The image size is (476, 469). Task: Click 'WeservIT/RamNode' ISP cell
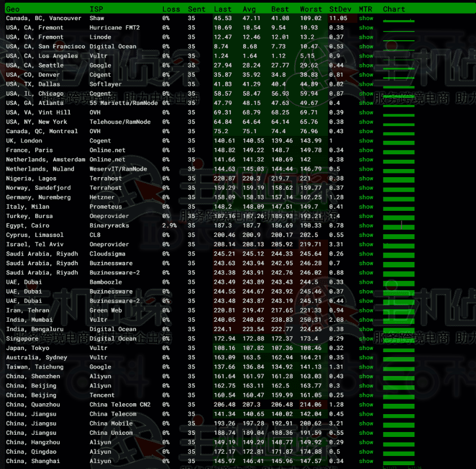click(x=118, y=168)
